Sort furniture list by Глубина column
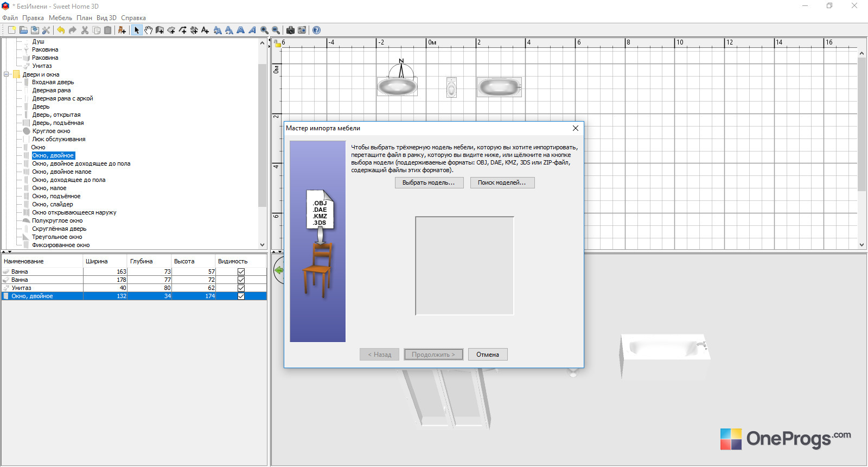 (150, 261)
